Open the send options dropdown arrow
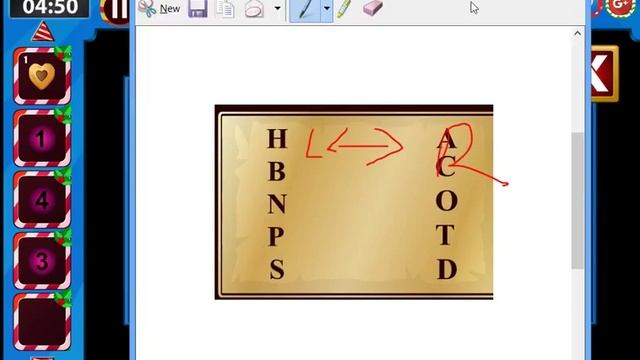The image size is (640, 360). tap(277, 9)
